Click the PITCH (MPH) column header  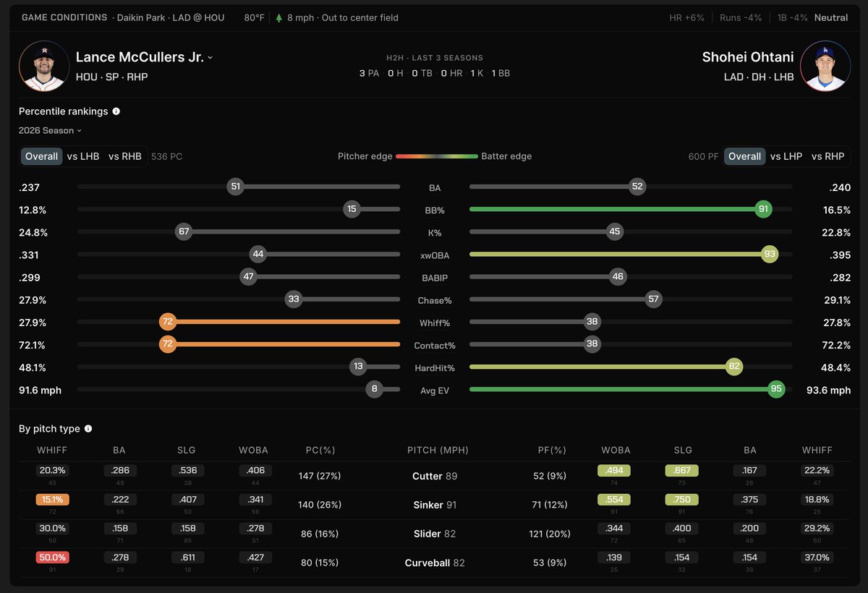point(438,450)
